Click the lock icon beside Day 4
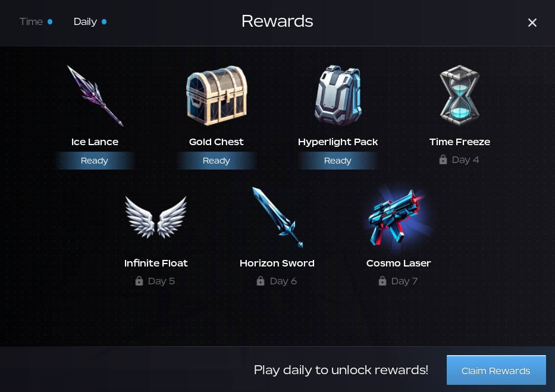555x392 pixels. coord(443,159)
